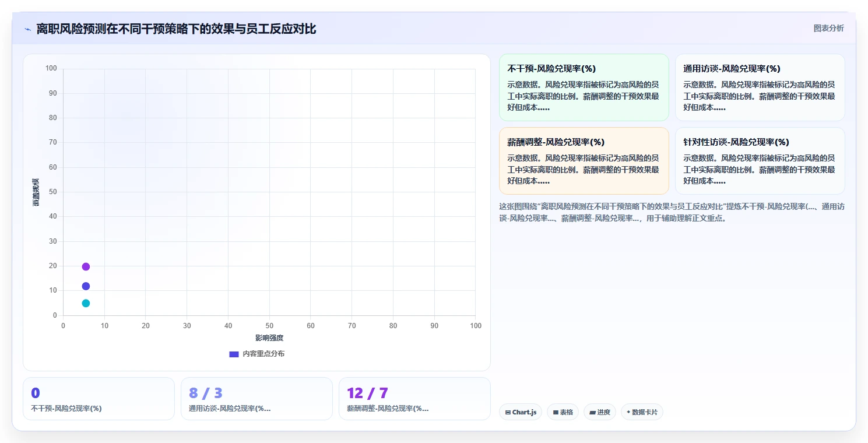Click the stat card showing 12 / 7
The width and height of the screenshot is (868, 443).
[414, 399]
